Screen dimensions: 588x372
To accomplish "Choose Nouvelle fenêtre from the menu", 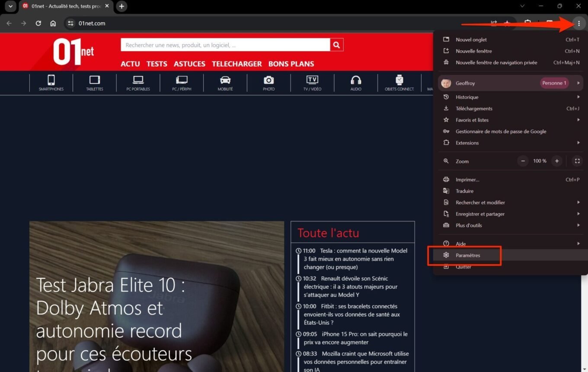I will point(511,51).
